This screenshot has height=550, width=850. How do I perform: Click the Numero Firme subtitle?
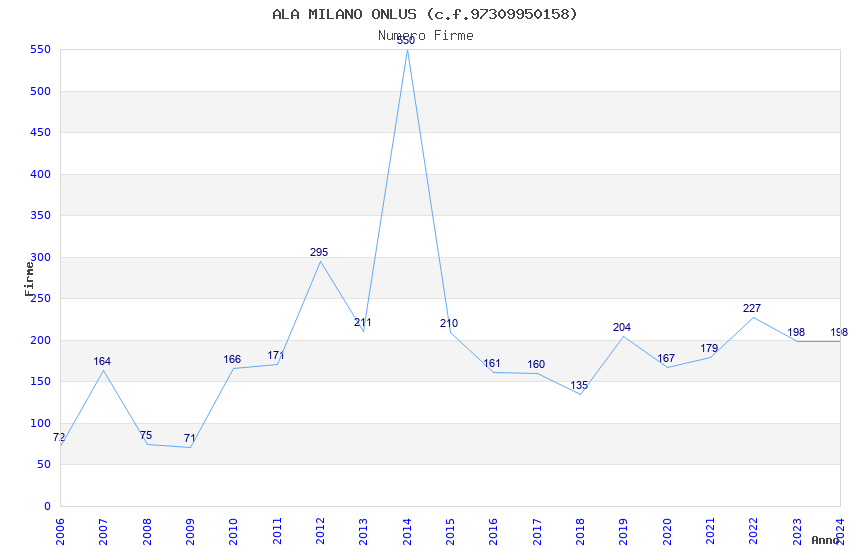(x=426, y=35)
